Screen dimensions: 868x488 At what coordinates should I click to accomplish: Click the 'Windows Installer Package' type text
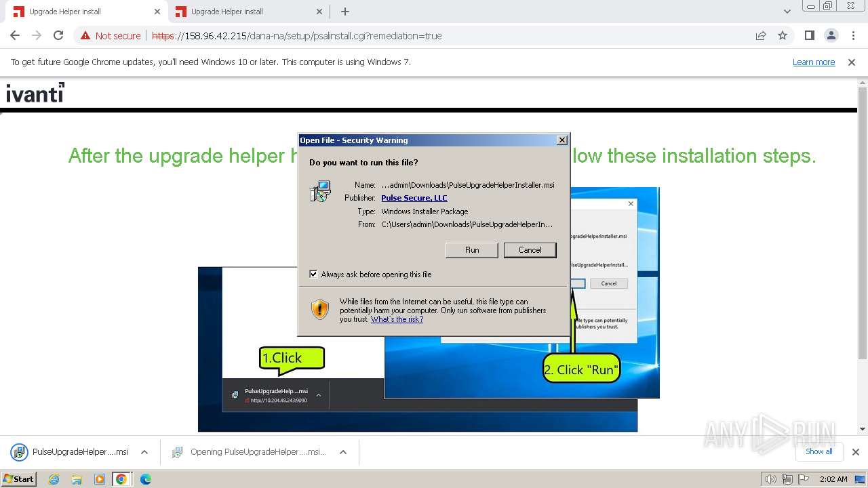click(x=425, y=211)
